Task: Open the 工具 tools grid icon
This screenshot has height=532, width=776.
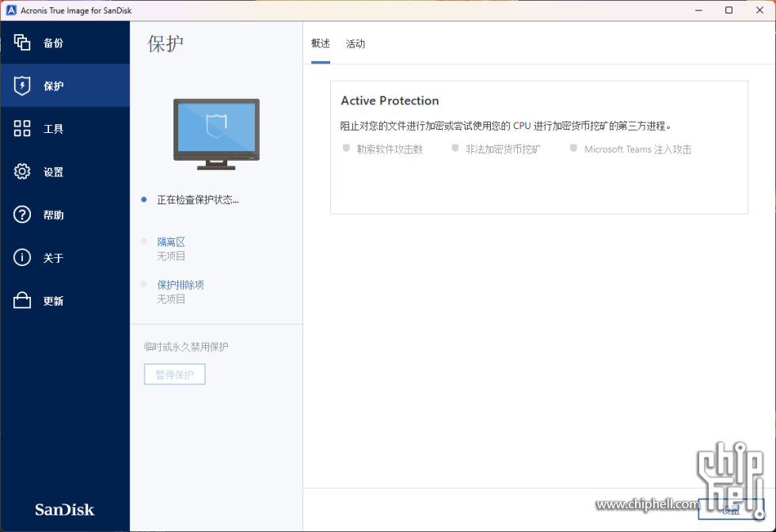Action: [22, 128]
